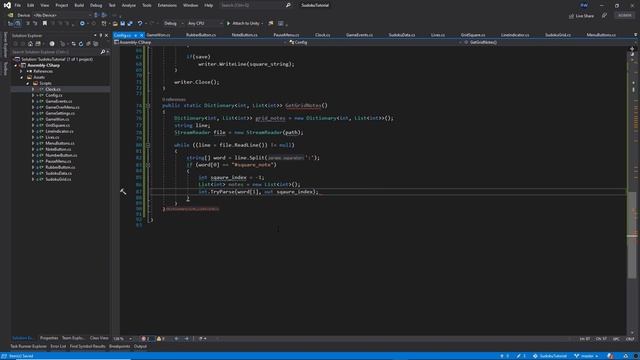Open the editor zoom percent dropdown
This screenshot has width=640, height=360.
pyautogui.click(x=123, y=338)
